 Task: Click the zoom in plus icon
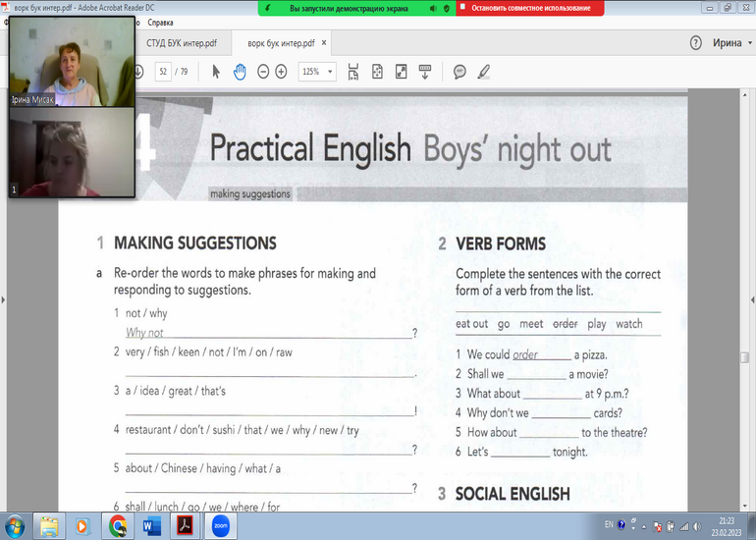click(x=282, y=72)
